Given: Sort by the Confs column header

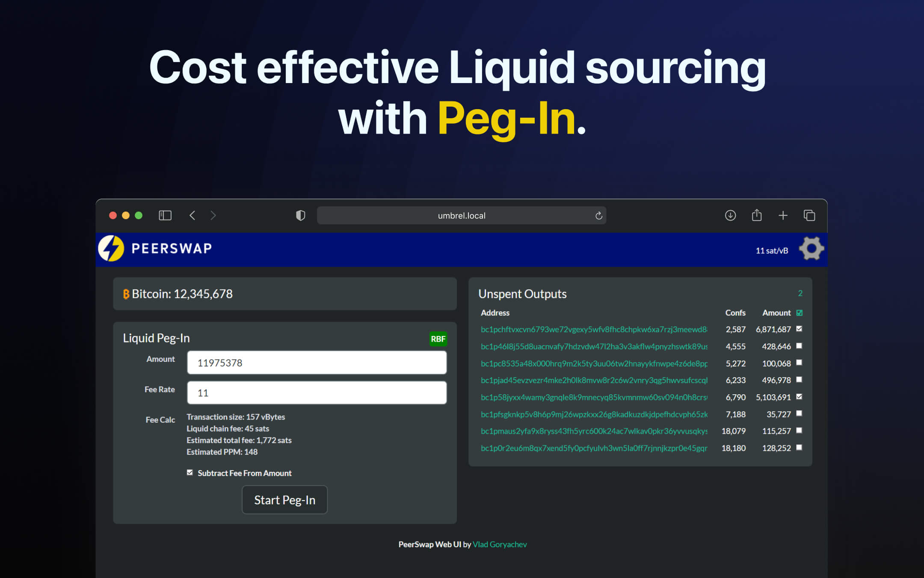Looking at the screenshot, I should pos(735,313).
